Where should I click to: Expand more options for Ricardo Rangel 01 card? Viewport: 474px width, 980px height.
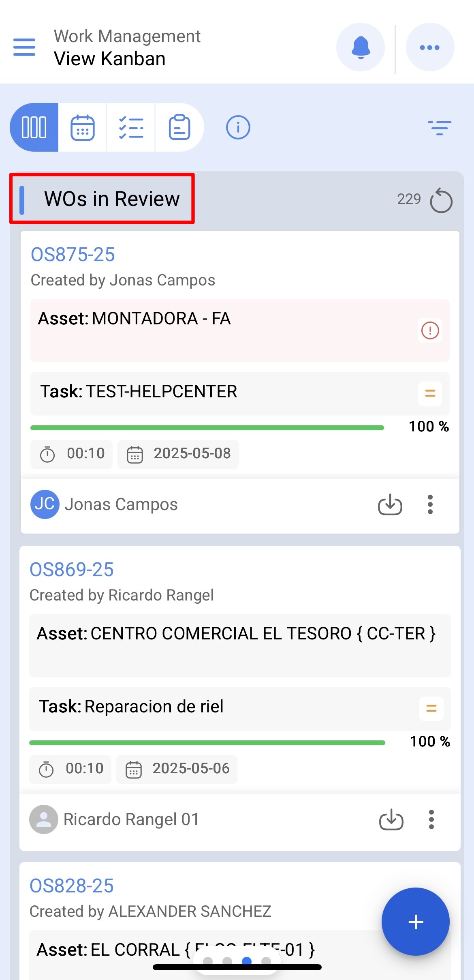click(431, 819)
